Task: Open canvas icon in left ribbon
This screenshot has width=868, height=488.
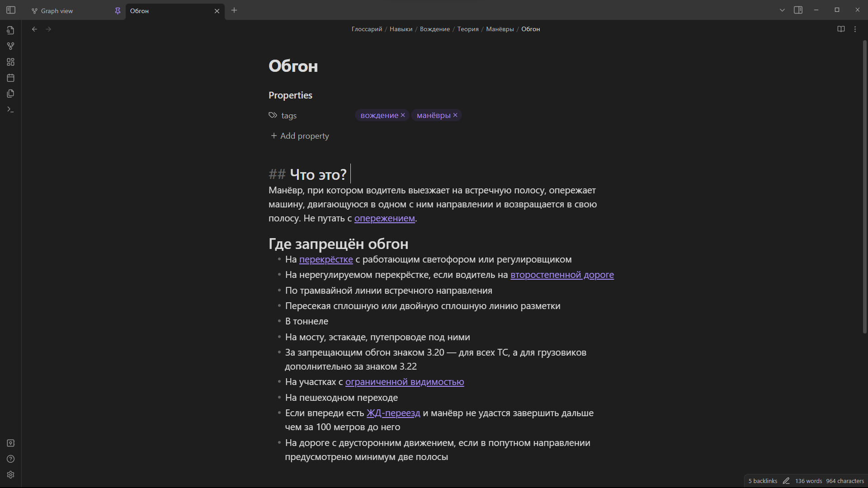Action: [11, 62]
